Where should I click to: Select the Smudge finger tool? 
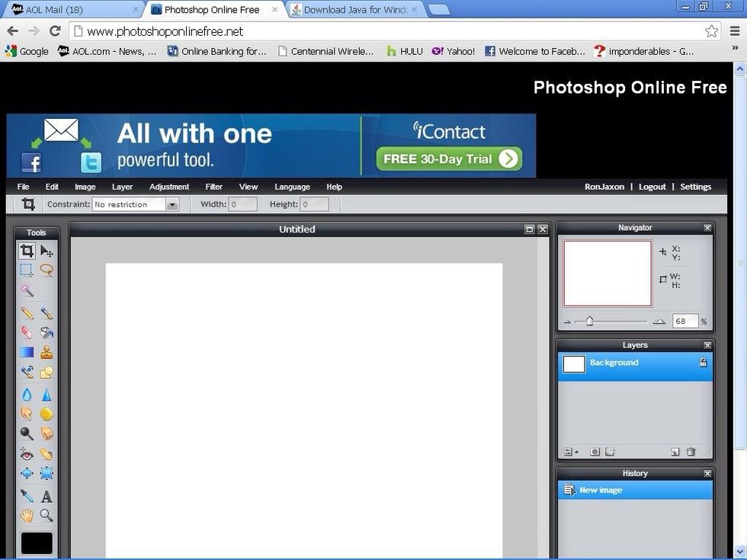pyautogui.click(x=27, y=414)
